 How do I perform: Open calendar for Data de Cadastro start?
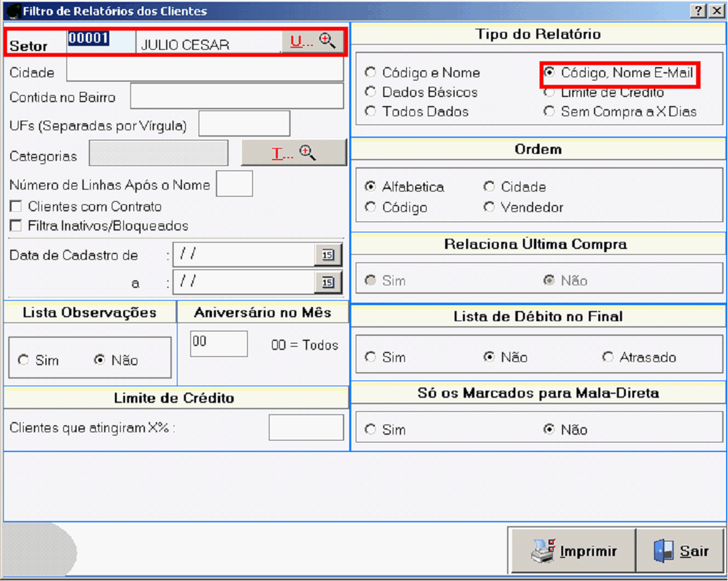click(x=328, y=255)
